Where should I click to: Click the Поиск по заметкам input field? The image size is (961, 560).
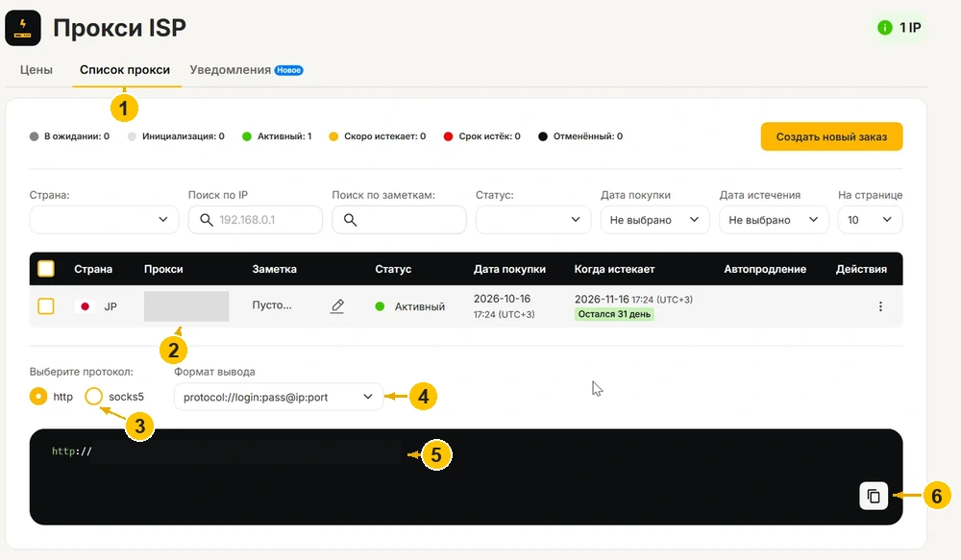pyautogui.click(x=399, y=220)
